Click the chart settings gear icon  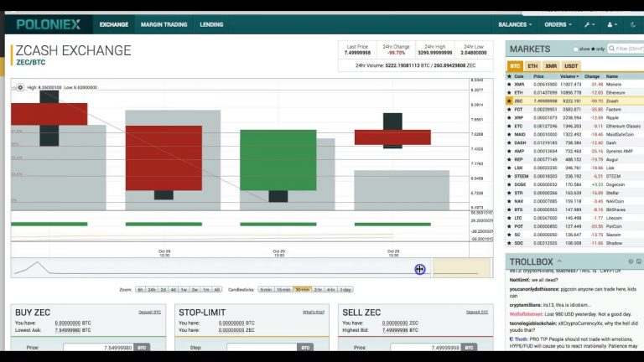click(x=20, y=87)
